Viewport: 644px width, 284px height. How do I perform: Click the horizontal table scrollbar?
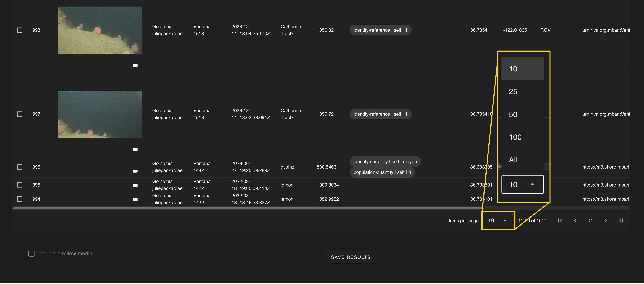pyautogui.click(x=247, y=208)
